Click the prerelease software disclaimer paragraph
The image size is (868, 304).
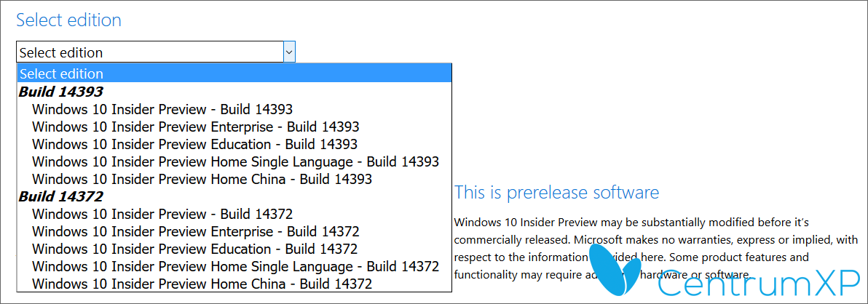point(656,248)
